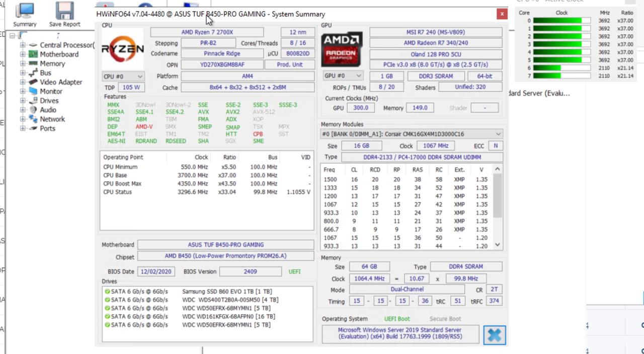Click the BIOS Version 2409 field
Image resolution: width=644 pixels, height=354 pixels.
tap(250, 271)
